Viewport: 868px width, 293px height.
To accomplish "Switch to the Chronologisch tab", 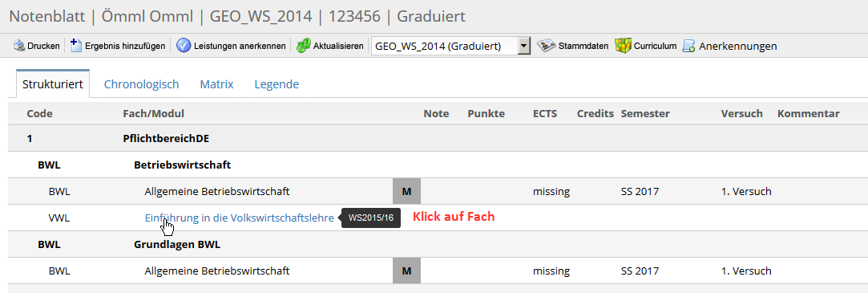I will point(141,84).
